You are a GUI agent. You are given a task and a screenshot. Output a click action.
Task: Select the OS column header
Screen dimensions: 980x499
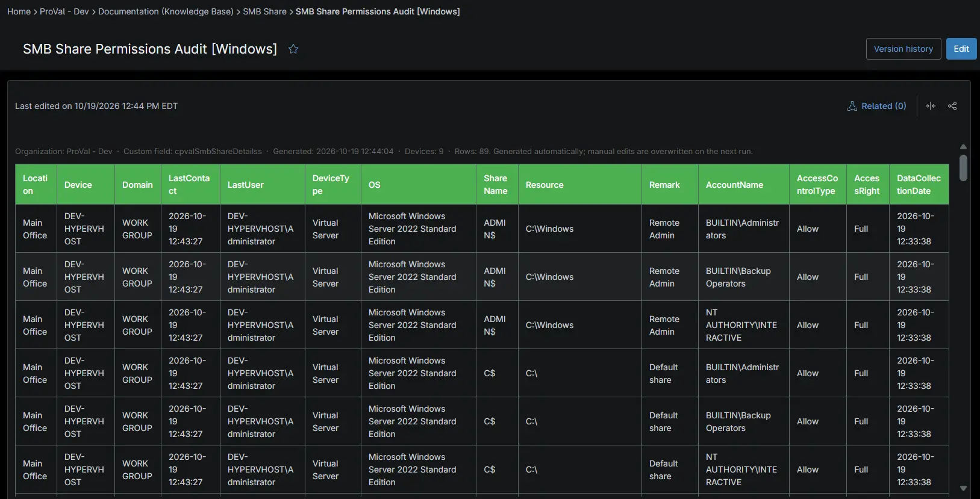419,185
